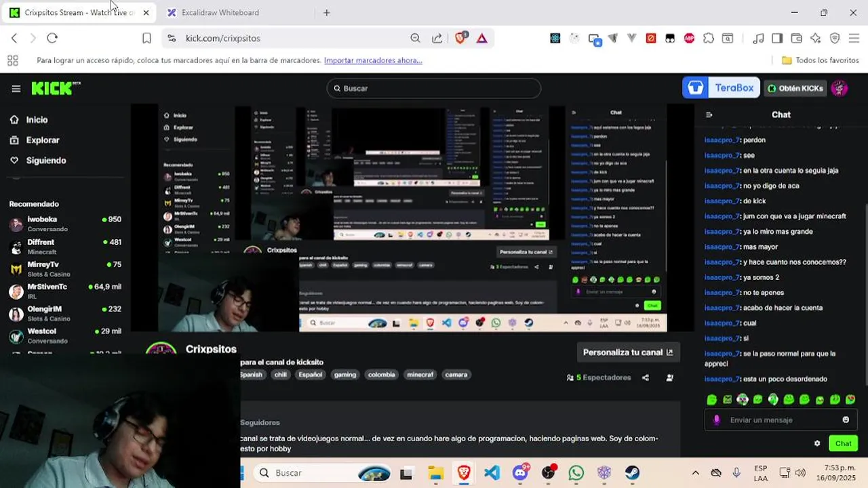Viewport: 868px width, 488px height.
Task: Open the extensions puzzle menu
Action: (709, 38)
